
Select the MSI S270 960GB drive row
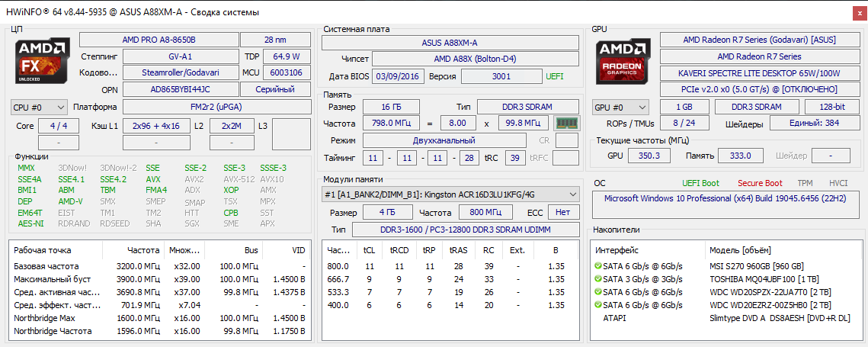(x=726, y=266)
